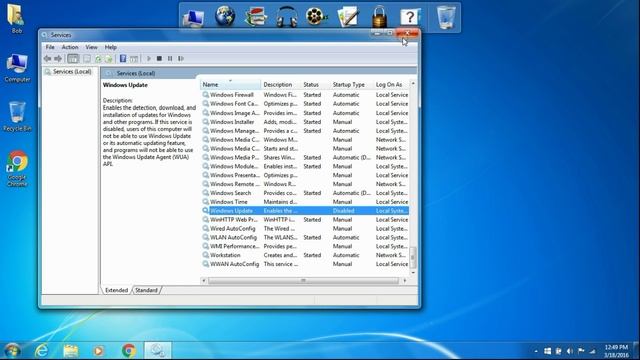The width and height of the screenshot is (640, 360).
Task: Click the Export List toolbar icon
Action: [108, 59]
